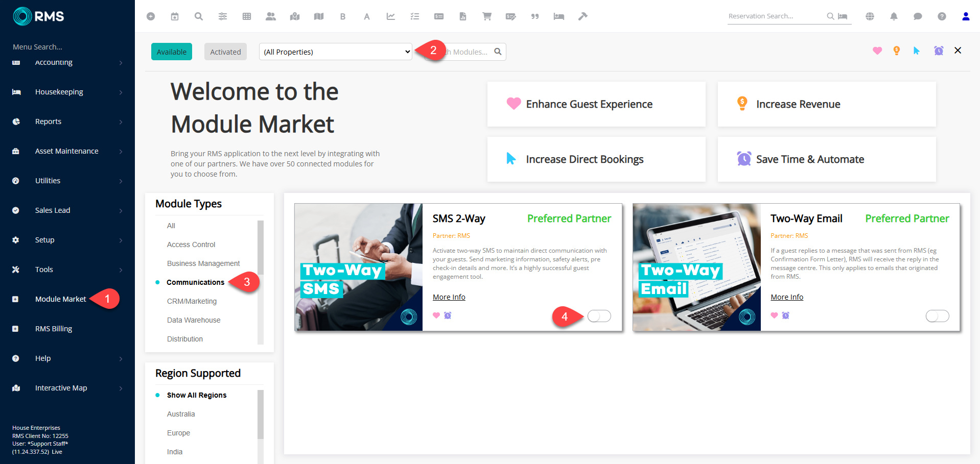Click the bed icon in main toolbar
This screenshot has height=464, width=980.
click(x=559, y=16)
